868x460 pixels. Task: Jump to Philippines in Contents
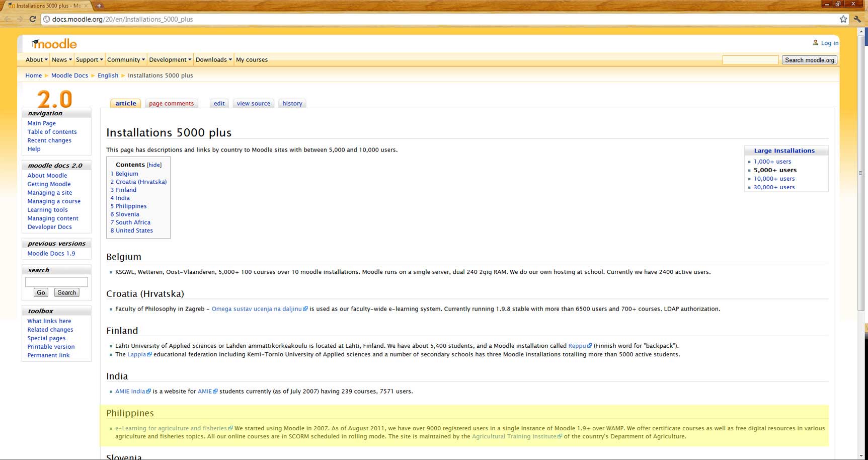129,206
